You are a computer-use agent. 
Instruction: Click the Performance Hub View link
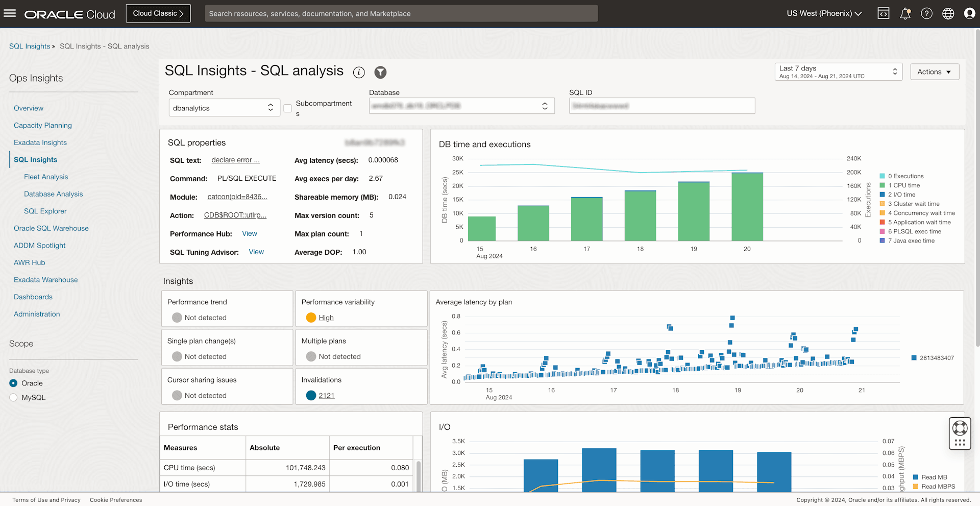click(250, 233)
